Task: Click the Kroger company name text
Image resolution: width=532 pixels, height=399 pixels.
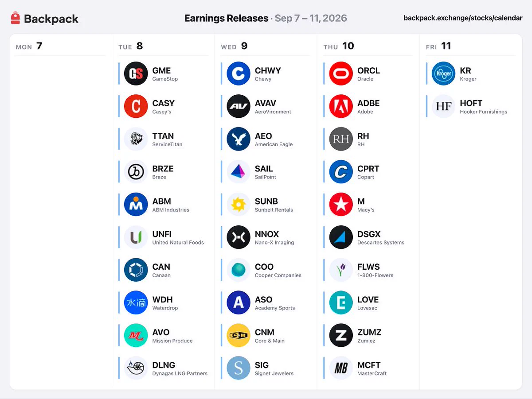Action: click(x=468, y=79)
